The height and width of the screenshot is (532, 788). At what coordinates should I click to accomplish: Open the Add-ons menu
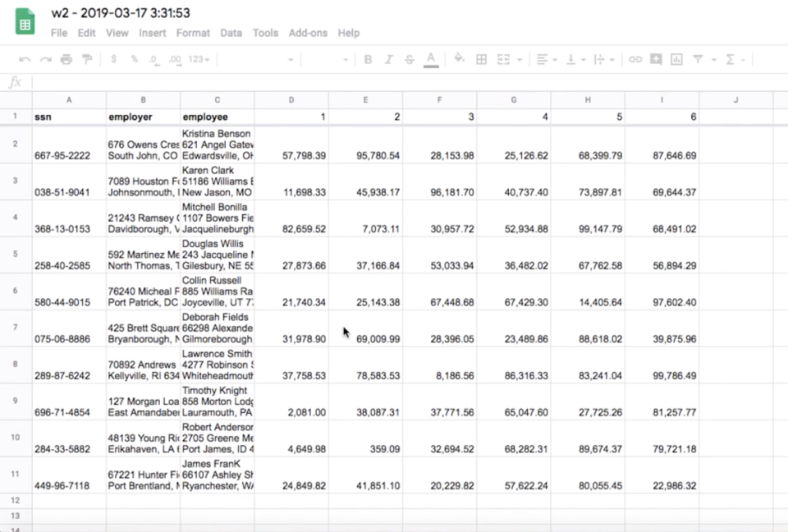(308, 33)
